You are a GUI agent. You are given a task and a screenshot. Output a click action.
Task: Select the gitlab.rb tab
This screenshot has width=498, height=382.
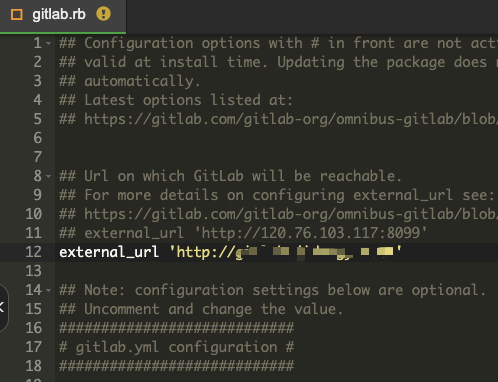point(63,16)
